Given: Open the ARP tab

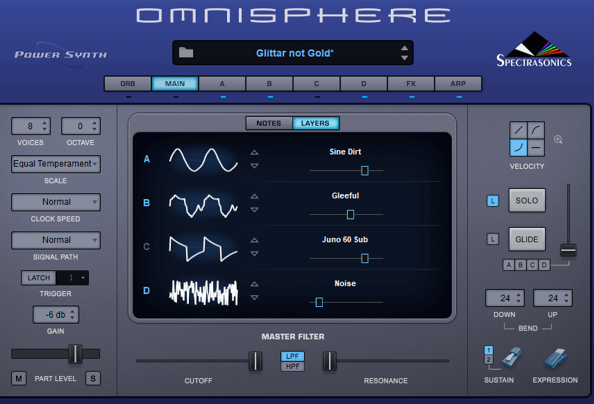Looking at the screenshot, I should coord(458,83).
